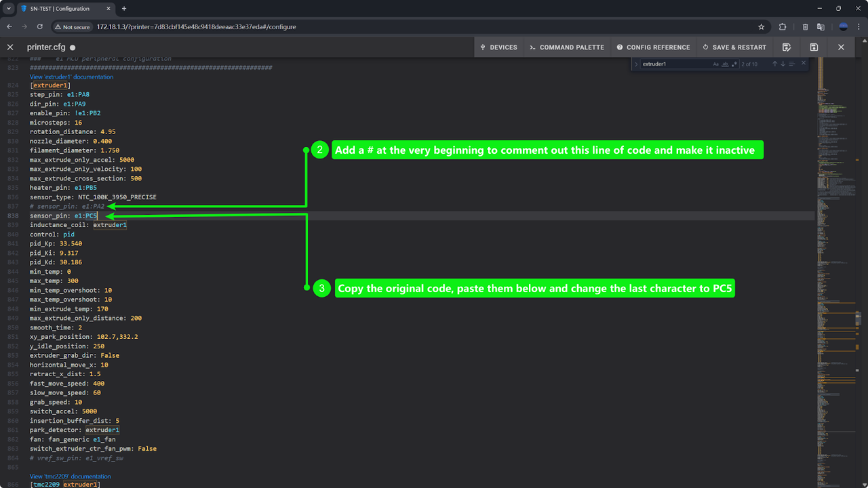Click in the extruder1 search input field

[x=674, y=64]
